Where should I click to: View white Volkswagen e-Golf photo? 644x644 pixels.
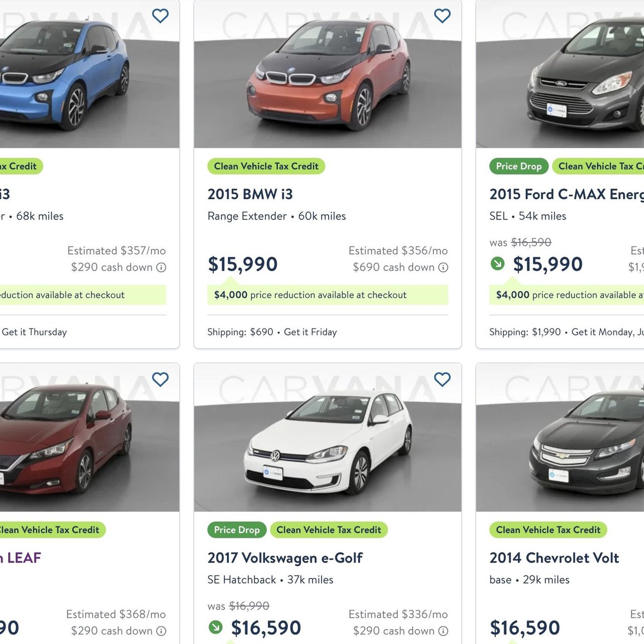coord(328,437)
